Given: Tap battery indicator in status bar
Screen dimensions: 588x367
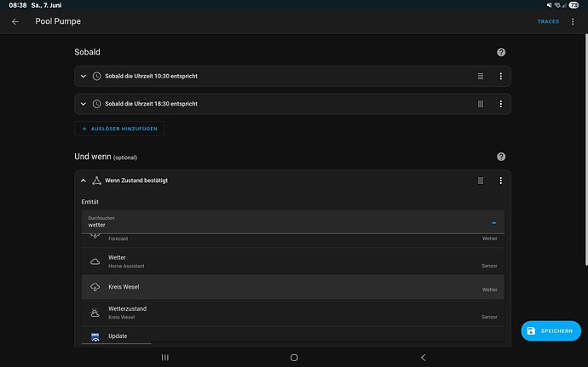Looking at the screenshot, I should (x=574, y=5).
